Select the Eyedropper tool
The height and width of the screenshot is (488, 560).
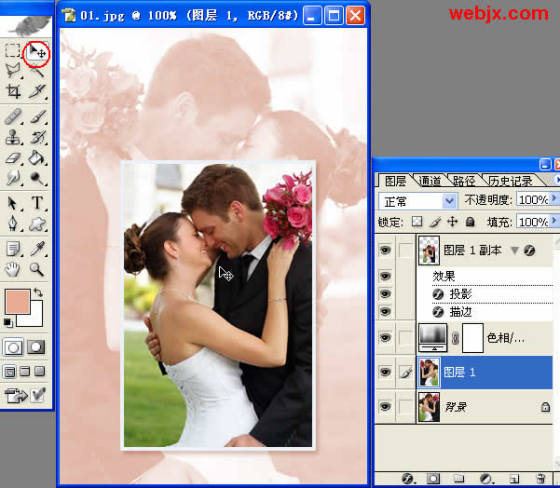pos(37,249)
